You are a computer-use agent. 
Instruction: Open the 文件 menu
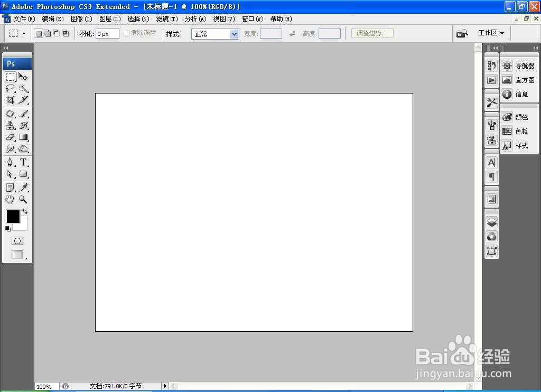point(24,19)
